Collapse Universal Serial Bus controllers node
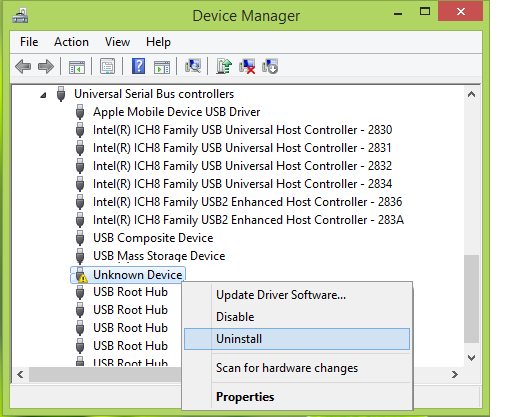 click(x=43, y=96)
